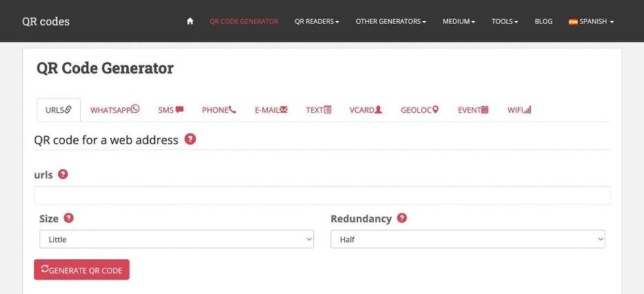
Task: Click the help icon beside 'urls' label
Action: 62,175
